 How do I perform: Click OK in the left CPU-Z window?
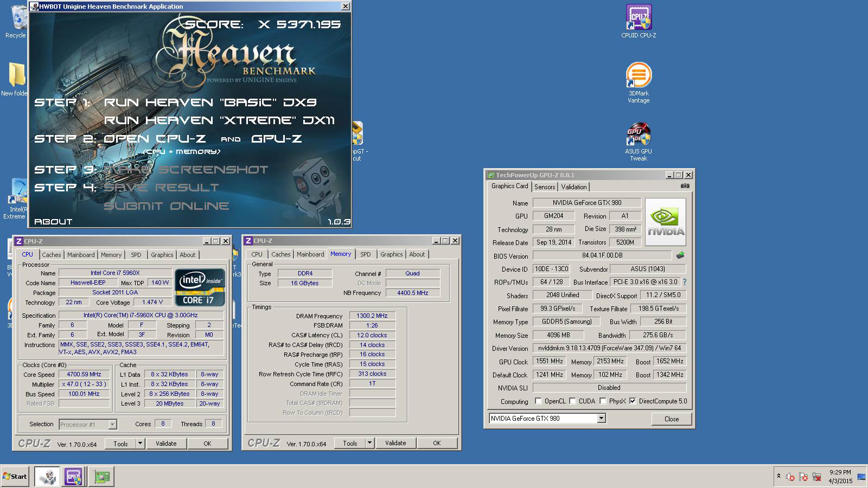pyautogui.click(x=207, y=444)
